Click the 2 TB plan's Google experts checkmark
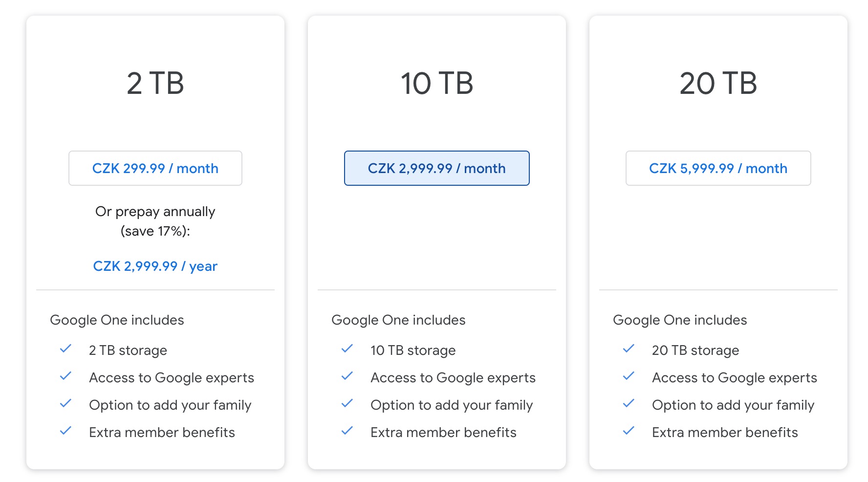The height and width of the screenshot is (482, 868). [x=65, y=376]
